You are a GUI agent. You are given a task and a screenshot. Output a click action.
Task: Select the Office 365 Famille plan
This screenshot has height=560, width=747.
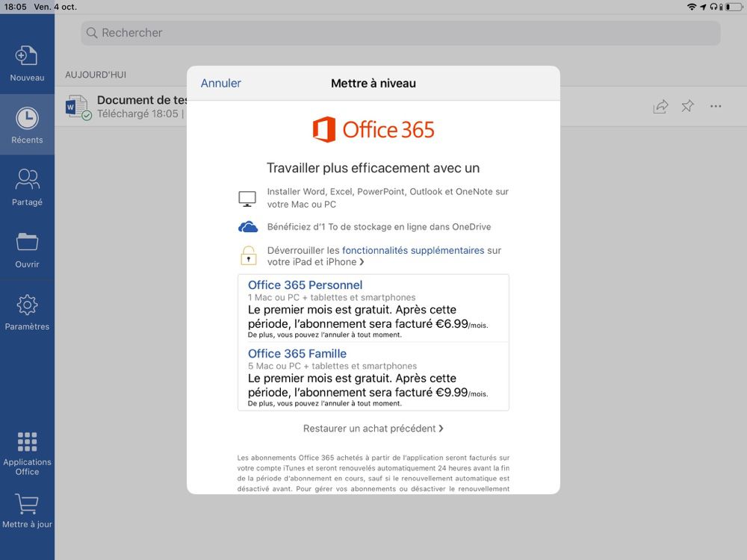pyautogui.click(x=373, y=376)
